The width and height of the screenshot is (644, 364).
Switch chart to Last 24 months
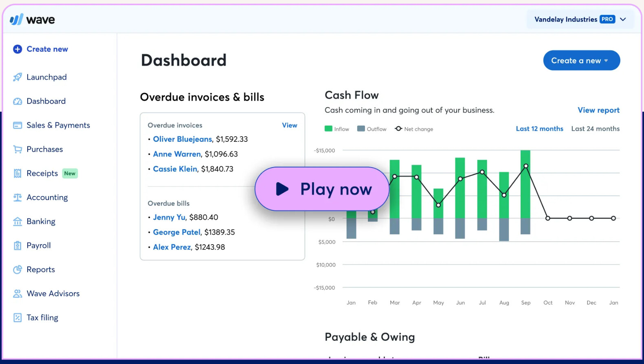pyautogui.click(x=595, y=129)
